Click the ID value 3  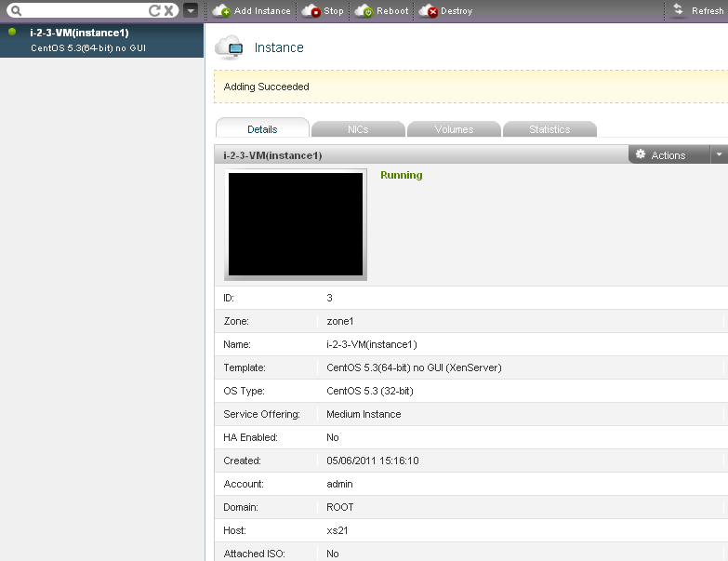coord(330,298)
